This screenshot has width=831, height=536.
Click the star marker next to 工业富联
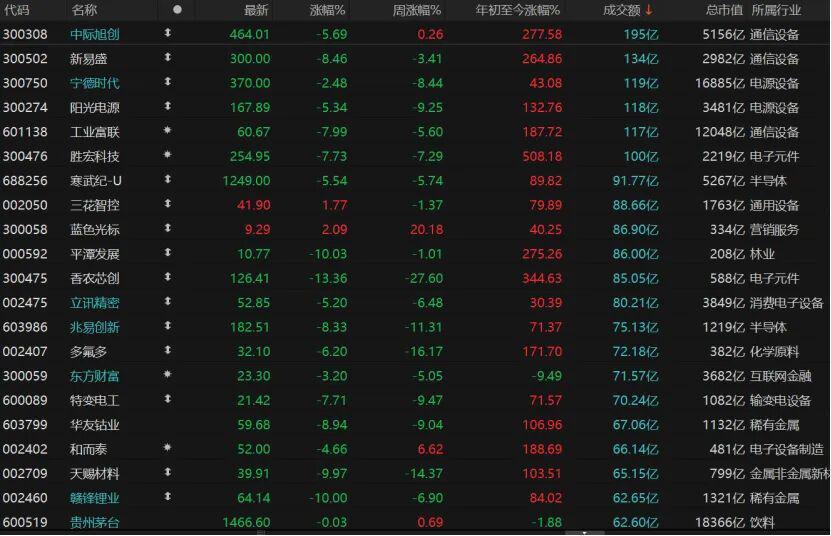point(167,132)
